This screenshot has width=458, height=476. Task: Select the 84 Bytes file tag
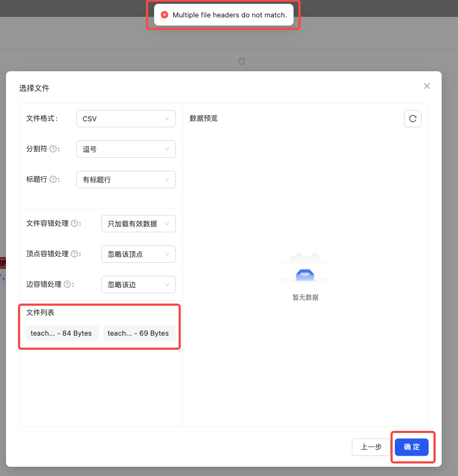click(x=62, y=333)
